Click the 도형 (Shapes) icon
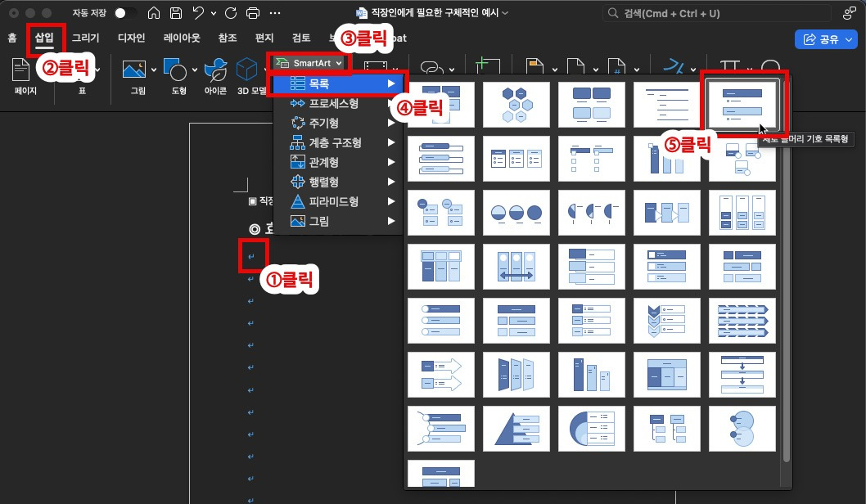The width and height of the screenshot is (866, 504). 176,70
